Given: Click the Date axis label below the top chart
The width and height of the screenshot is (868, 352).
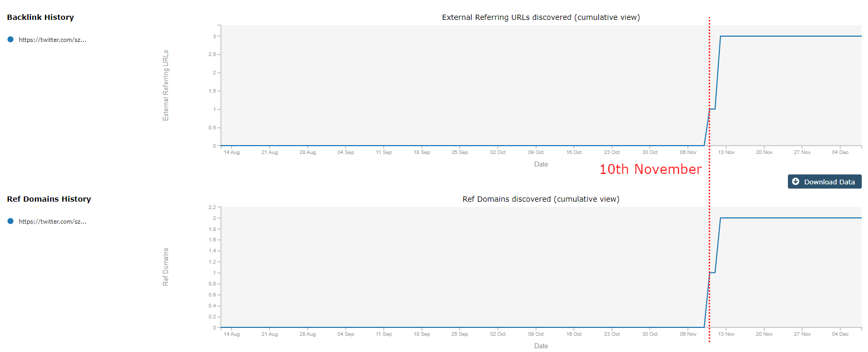Looking at the screenshot, I should point(541,164).
